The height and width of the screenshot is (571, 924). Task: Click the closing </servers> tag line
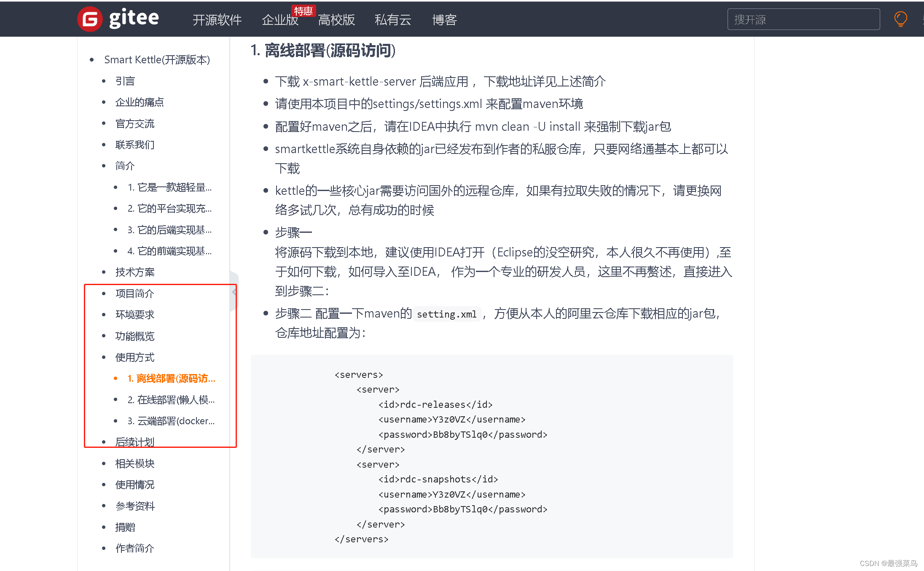(x=361, y=539)
